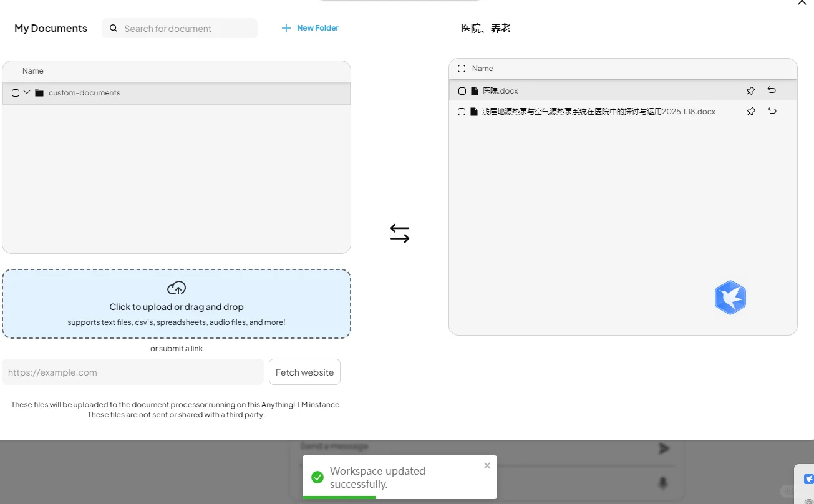Click the blue bird assistant icon

[730, 298]
